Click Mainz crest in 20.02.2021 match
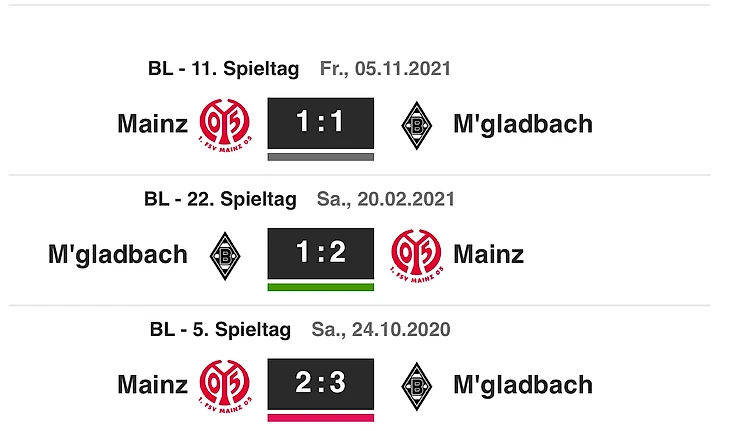Image resolution: width=730 pixels, height=431 pixels. click(417, 255)
